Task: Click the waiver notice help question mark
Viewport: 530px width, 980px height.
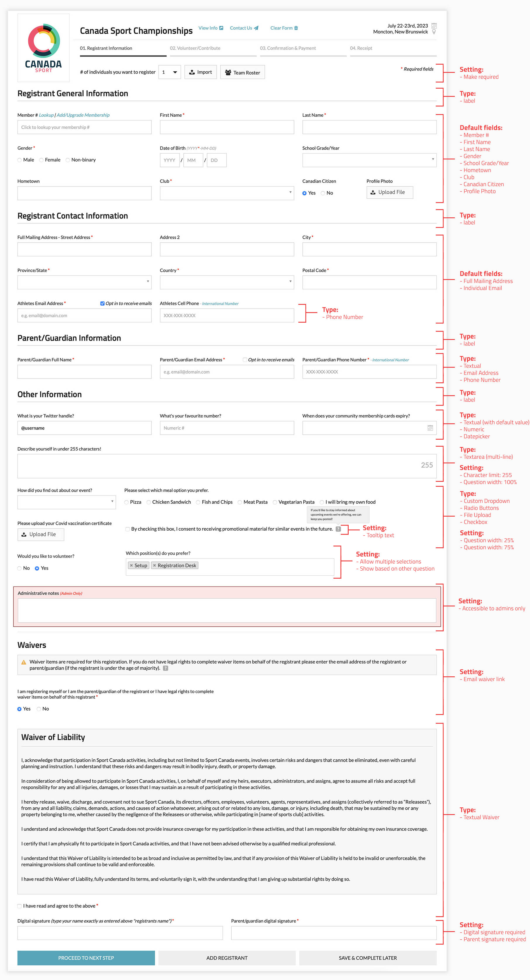Action: point(166,668)
